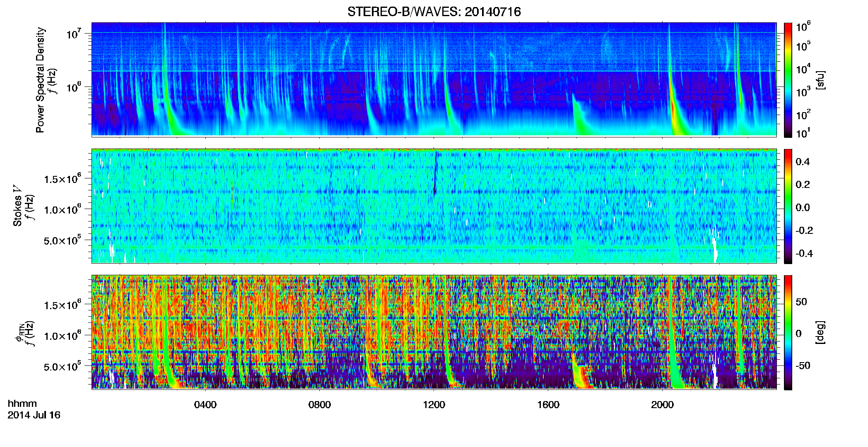Click the bottom panel [deg] colorbar unit label
868x447 pixels.
pyautogui.click(x=820, y=332)
